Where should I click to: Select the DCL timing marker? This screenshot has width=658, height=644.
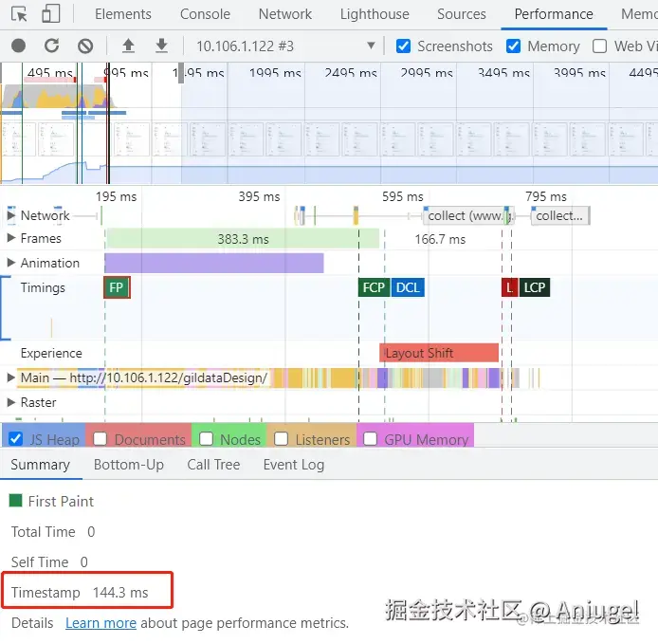click(408, 287)
